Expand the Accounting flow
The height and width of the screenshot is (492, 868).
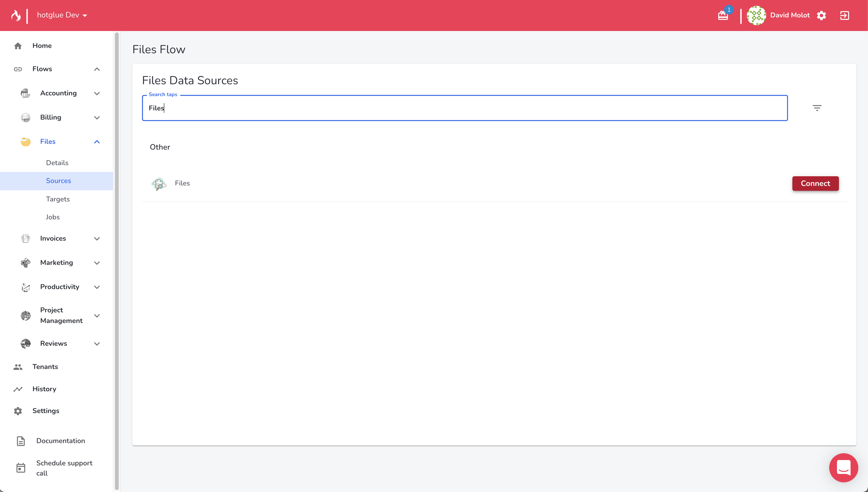pos(97,93)
